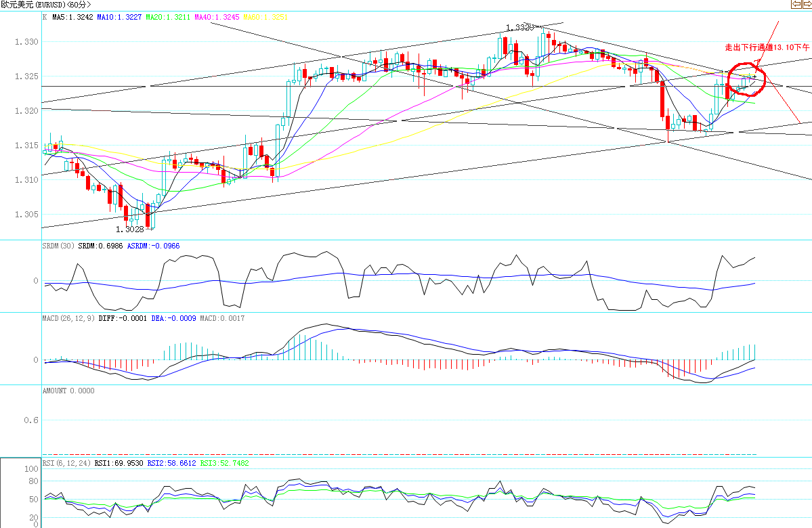Click the 0.6 label on AMOUNT axis
Screen dimensions: 812x528
[31, 420]
